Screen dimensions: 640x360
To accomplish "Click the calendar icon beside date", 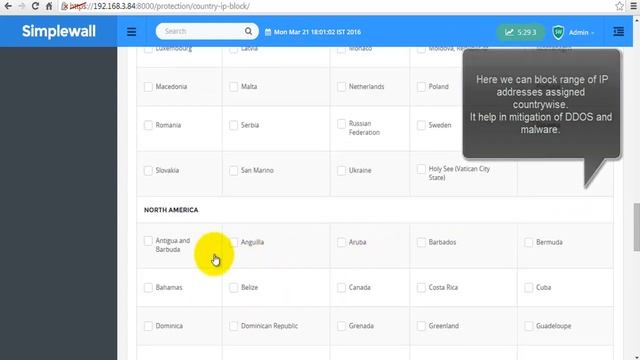I will [x=268, y=32].
